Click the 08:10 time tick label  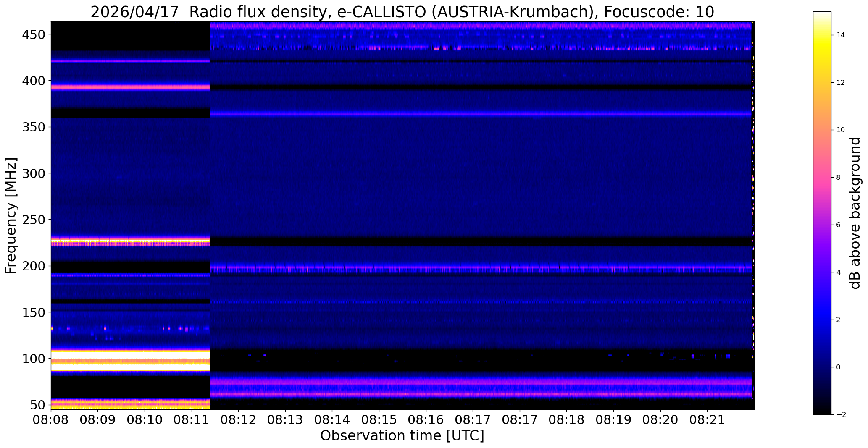[145, 420]
